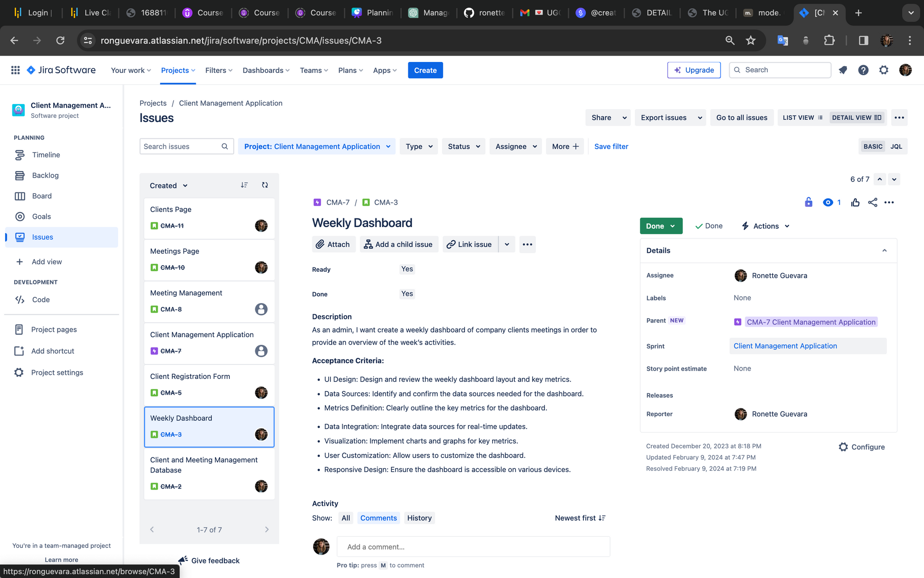Click Add a child issue button
The width and height of the screenshot is (924, 578).
tap(398, 245)
